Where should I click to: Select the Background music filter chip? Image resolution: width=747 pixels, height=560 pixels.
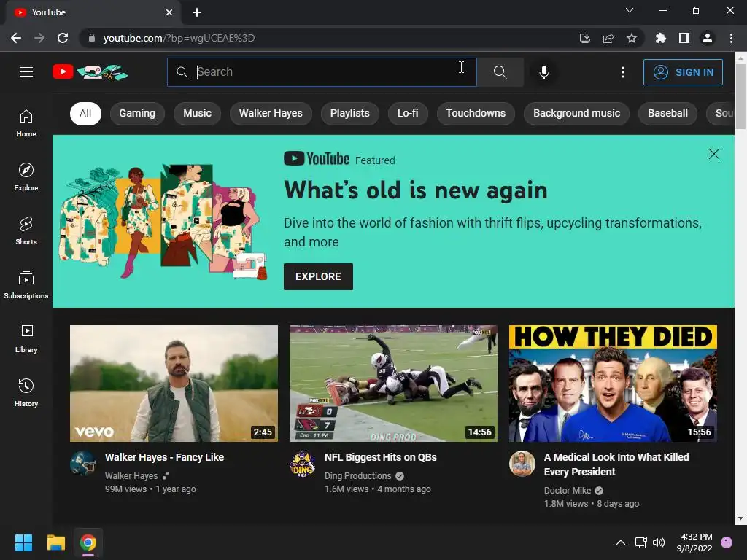[577, 113]
